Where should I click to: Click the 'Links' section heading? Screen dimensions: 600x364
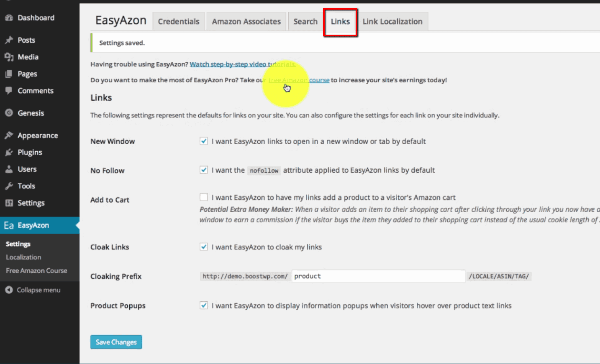tap(101, 98)
